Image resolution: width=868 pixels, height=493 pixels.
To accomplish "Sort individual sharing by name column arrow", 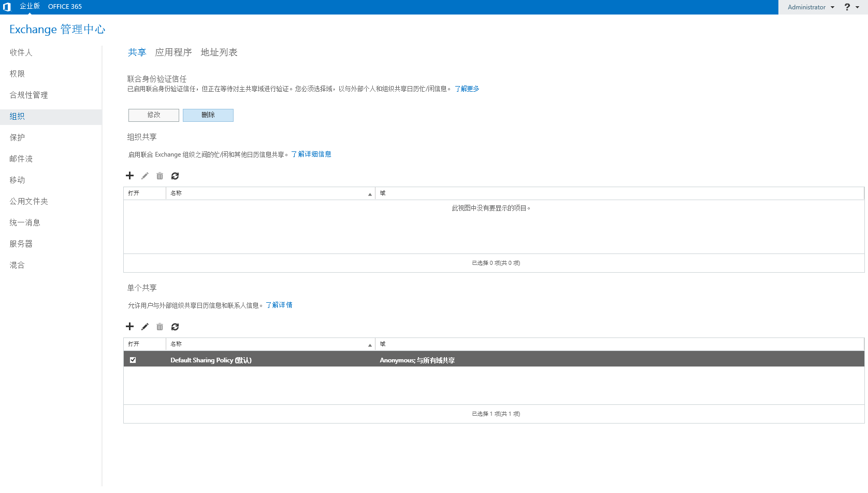I will pyautogui.click(x=370, y=345).
